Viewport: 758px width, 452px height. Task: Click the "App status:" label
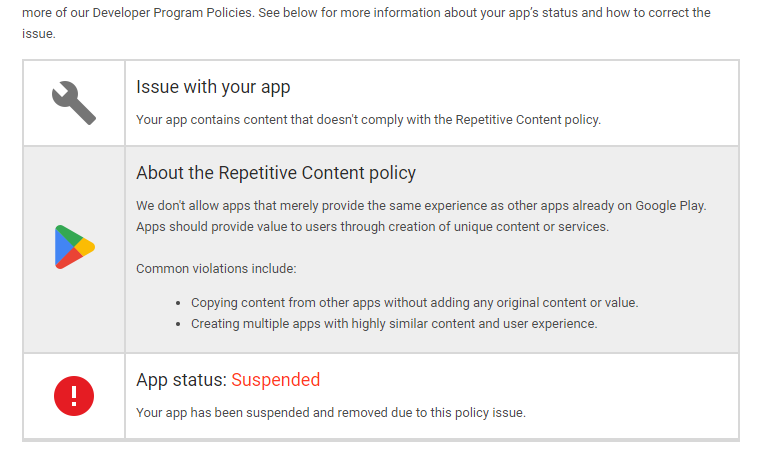[x=181, y=380]
